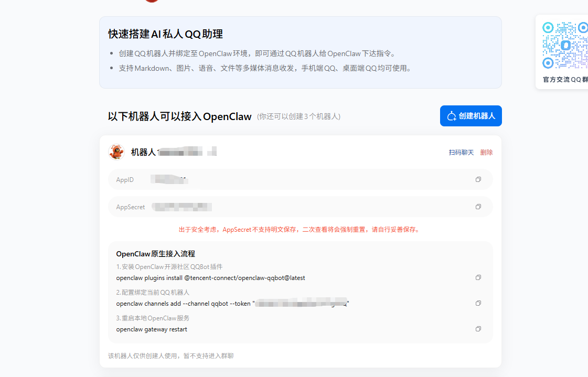588x377 pixels.
Task: Open the 扫码聊天 link
Action: [x=461, y=153]
